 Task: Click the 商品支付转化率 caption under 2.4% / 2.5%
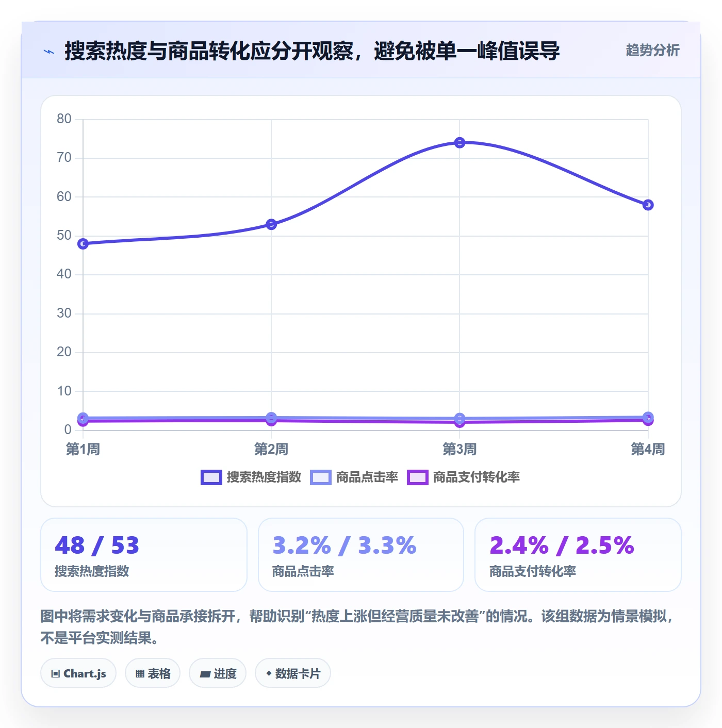533,571
